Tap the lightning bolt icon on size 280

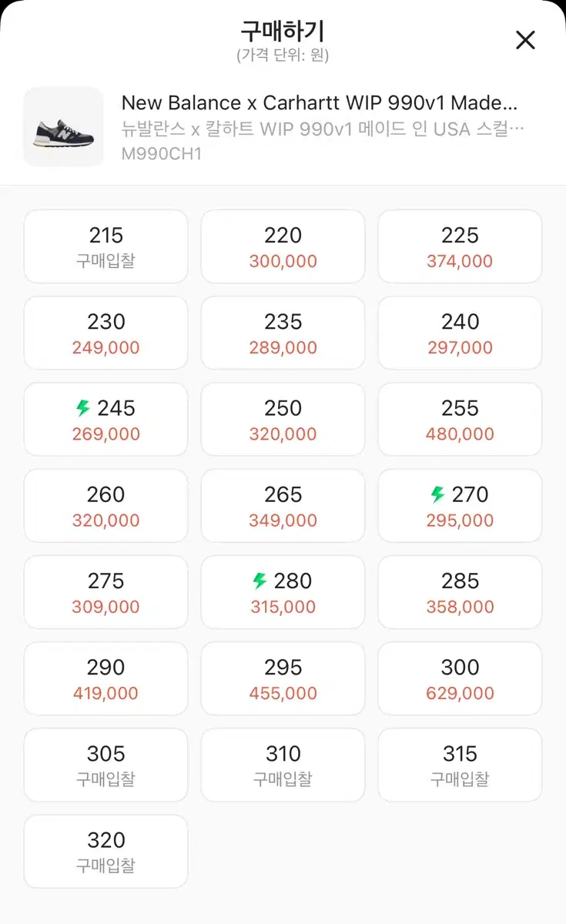[x=260, y=581]
